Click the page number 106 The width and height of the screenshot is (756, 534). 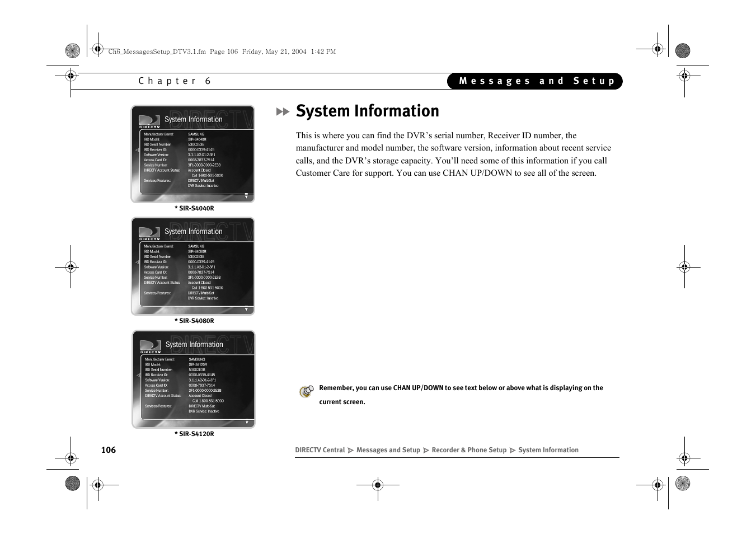109,450
